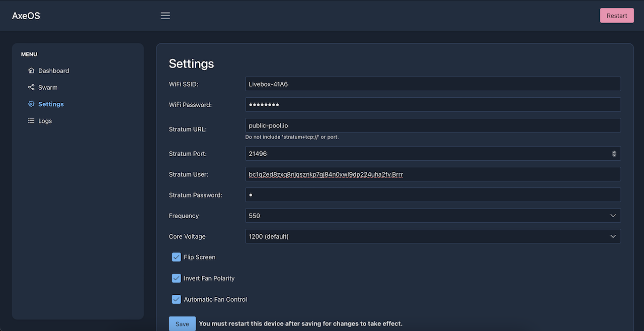Click the Settings gear icon

(31, 104)
